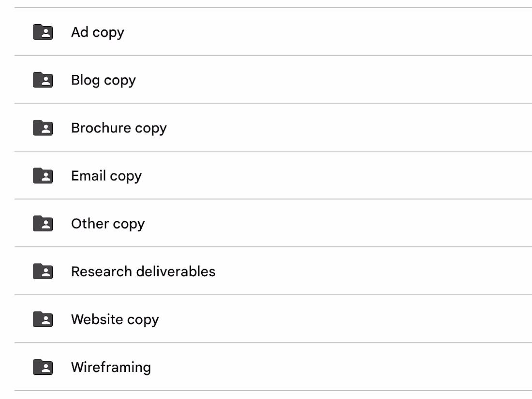Open the Research deliverables folder
The width and height of the screenshot is (532, 399).
(x=143, y=271)
